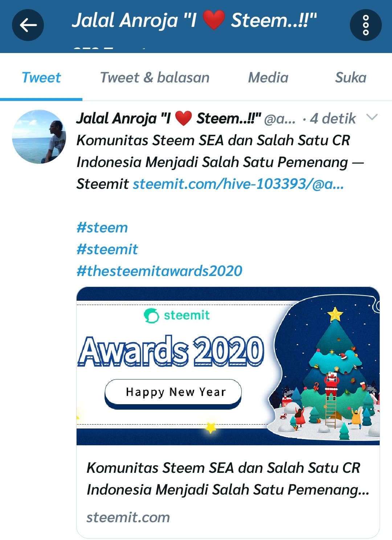Open the three-dot overflow menu

click(x=366, y=25)
